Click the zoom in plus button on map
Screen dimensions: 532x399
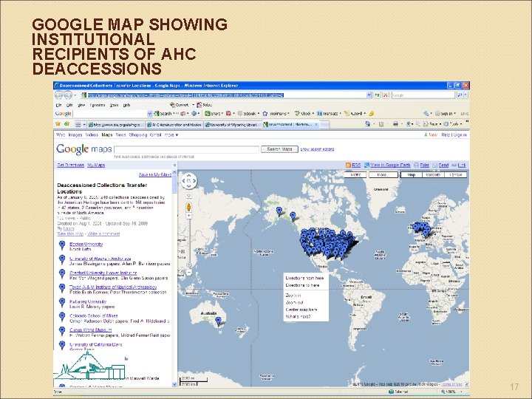click(x=189, y=216)
